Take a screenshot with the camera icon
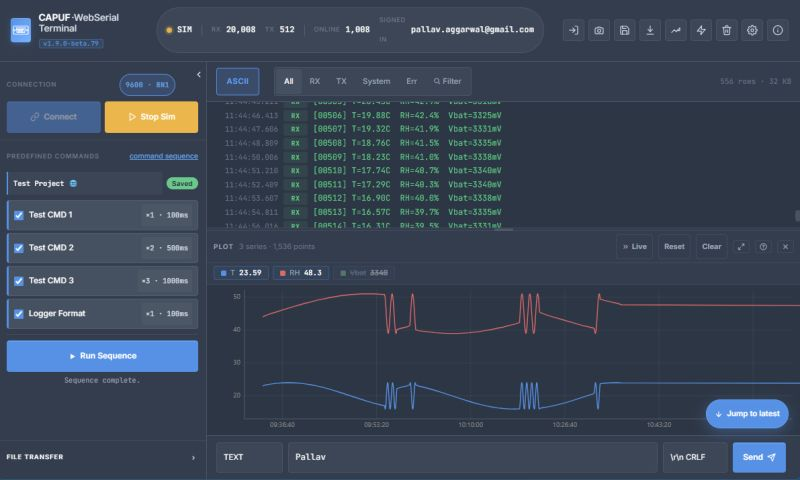 [x=599, y=31]
